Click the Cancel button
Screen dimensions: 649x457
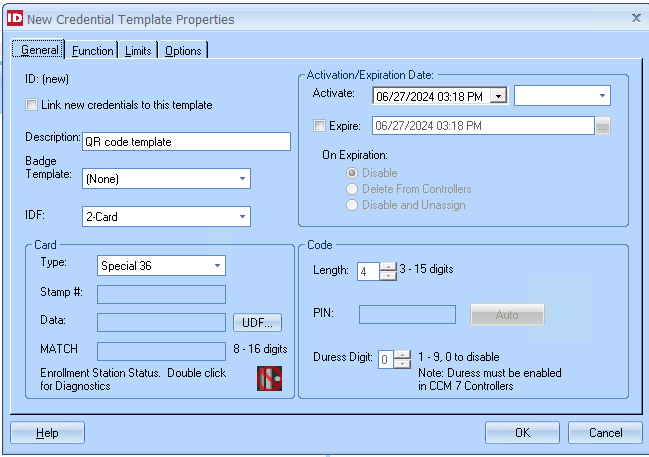tap(605, 433)
